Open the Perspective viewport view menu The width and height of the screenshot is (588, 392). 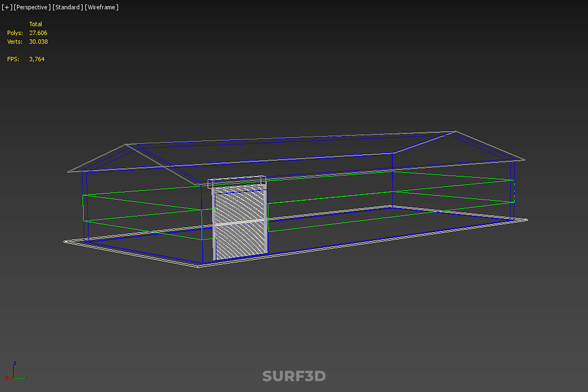[x=32, y=7]
